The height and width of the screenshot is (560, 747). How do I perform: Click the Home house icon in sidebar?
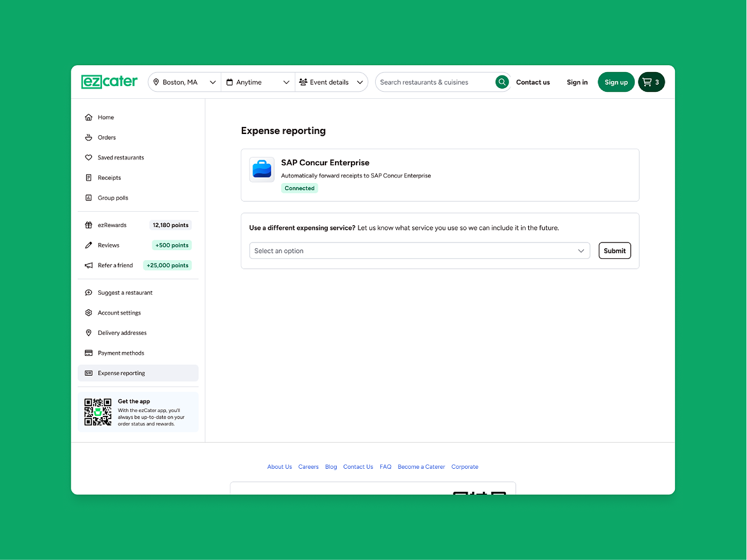[x=89, y=117]
